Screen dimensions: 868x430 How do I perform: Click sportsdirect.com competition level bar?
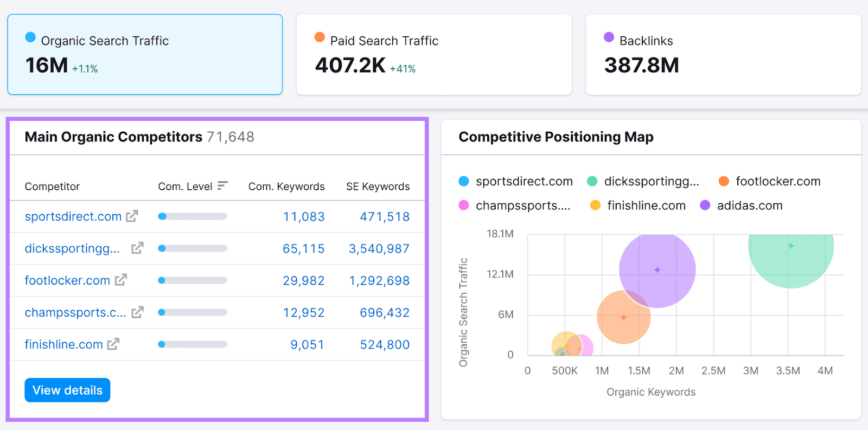[x=193, y=216]
